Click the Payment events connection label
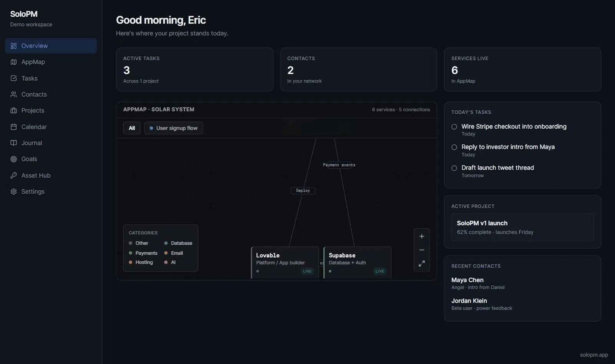 (339, 165)
